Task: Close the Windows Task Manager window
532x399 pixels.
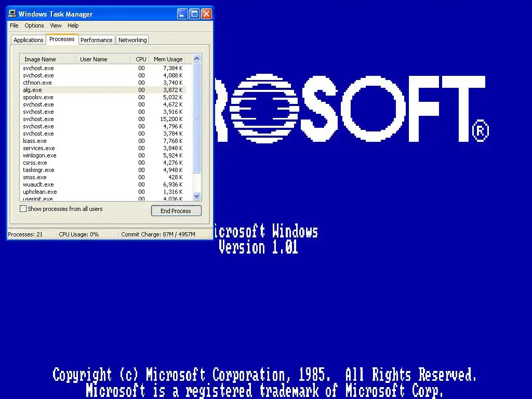Action: (x=206, y=14)
